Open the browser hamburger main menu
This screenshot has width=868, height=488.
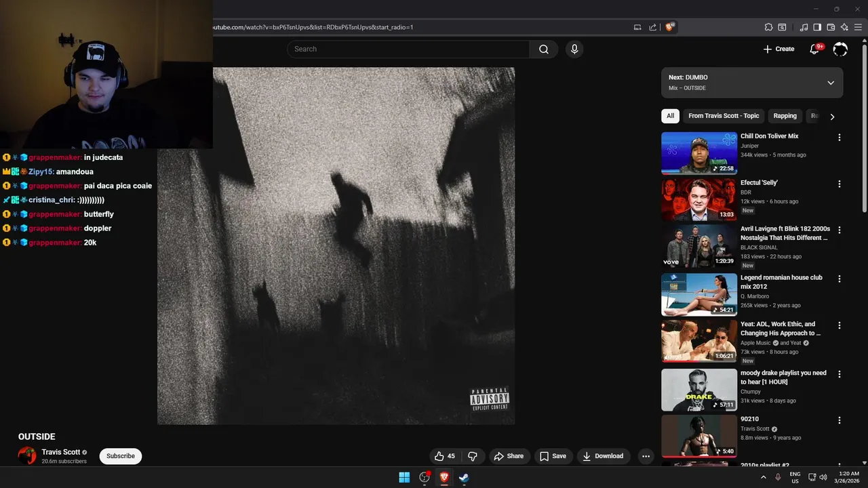(x=858, y=27)
